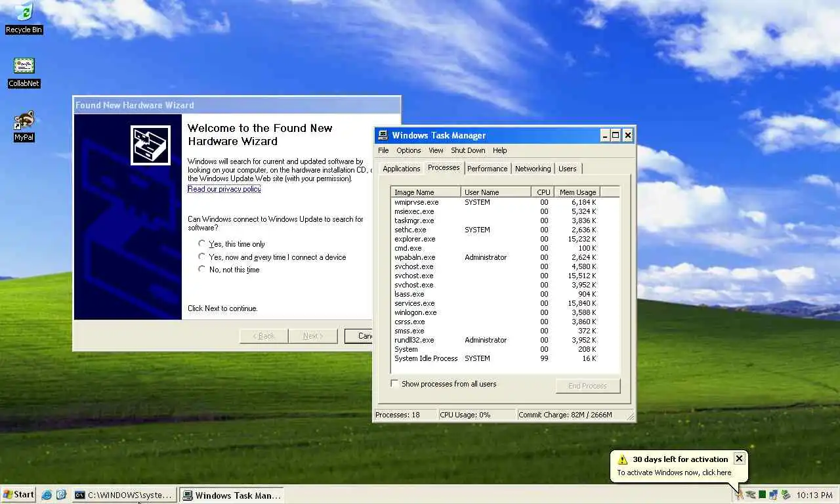The width and height of the screenshot is (840, 504).
Task: Click 'Read our privacy policy' link
Action: (x=224, y=189)
